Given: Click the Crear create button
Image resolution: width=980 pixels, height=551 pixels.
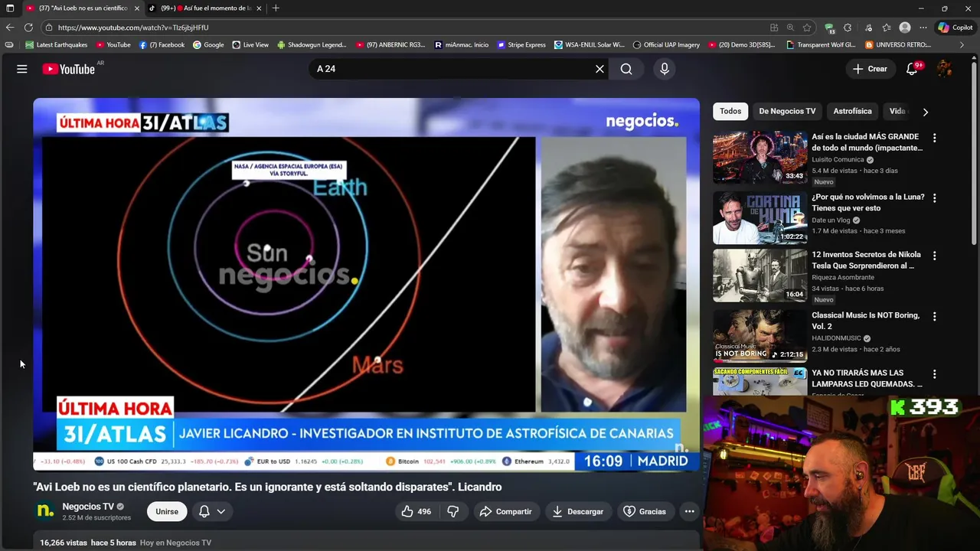Looking at the screenshot, I should pyautogui.click(x=871, y=69).
